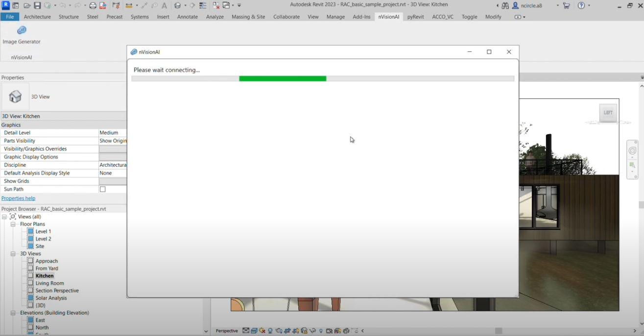This screenshot has height=336, width=644.
Task: Switch to the ACCO_VC ribbon tab
Action: 443,17
